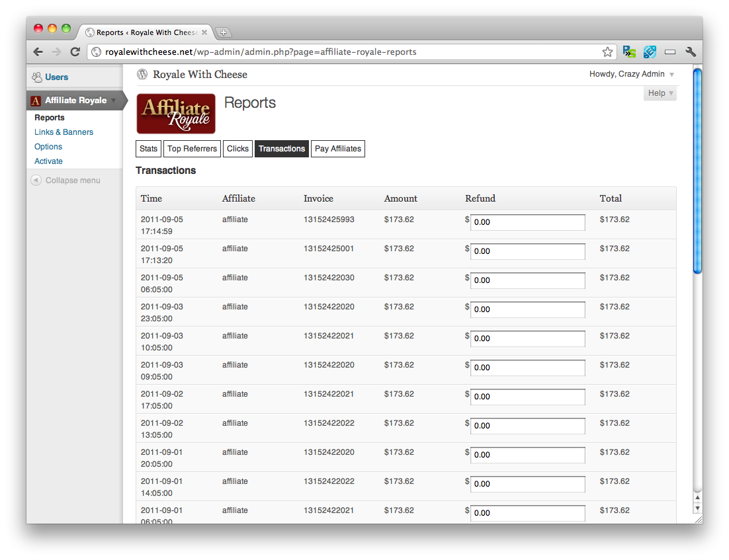Bookmark this page with the star icon
The width and height of the screenshot is (729, 560).
[x=607, y=51]
